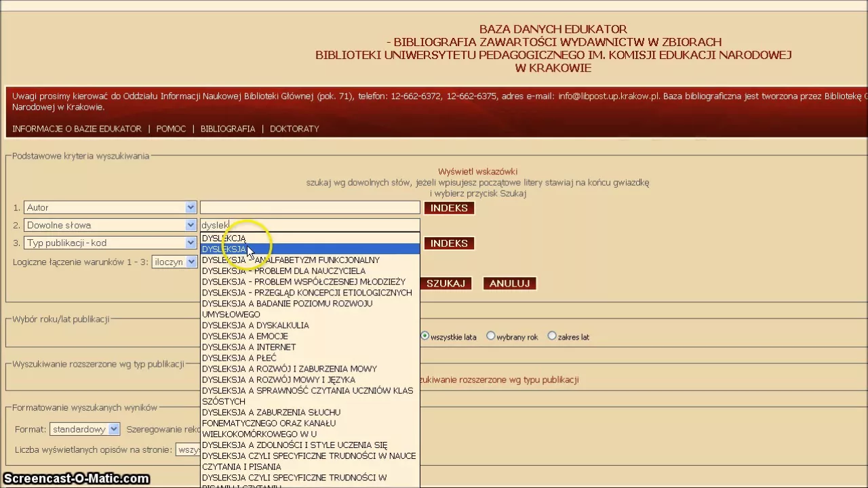Click the INDEKS button next to Autor field
The width and height of the screenshot is (868, 488).
[449, 208]
